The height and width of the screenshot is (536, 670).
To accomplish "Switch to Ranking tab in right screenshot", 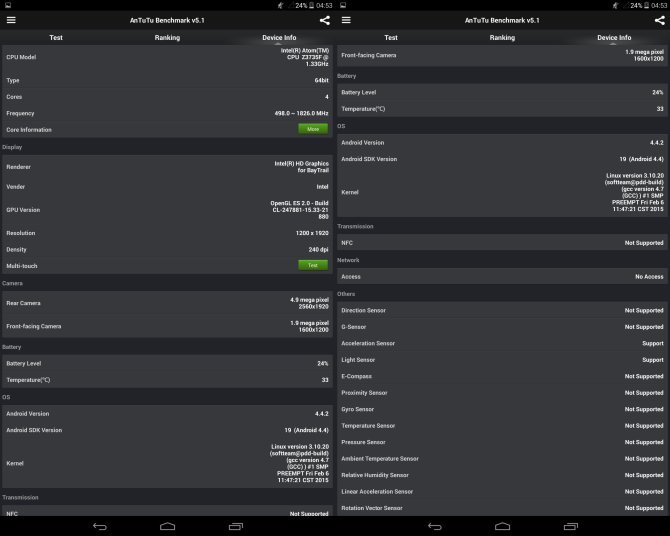I will 502,38.
